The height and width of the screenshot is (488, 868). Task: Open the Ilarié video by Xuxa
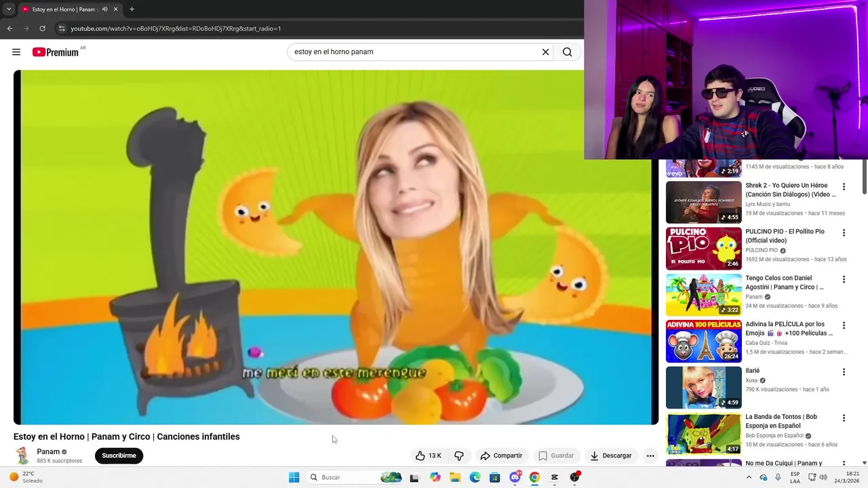tap(703, 387)
